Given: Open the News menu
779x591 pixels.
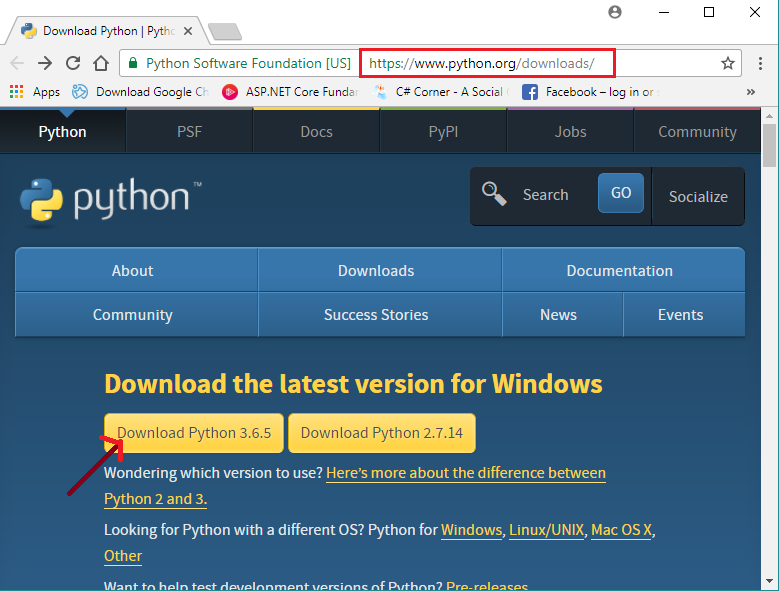Looking at the screenshot, I should click(x=563, y=314).
